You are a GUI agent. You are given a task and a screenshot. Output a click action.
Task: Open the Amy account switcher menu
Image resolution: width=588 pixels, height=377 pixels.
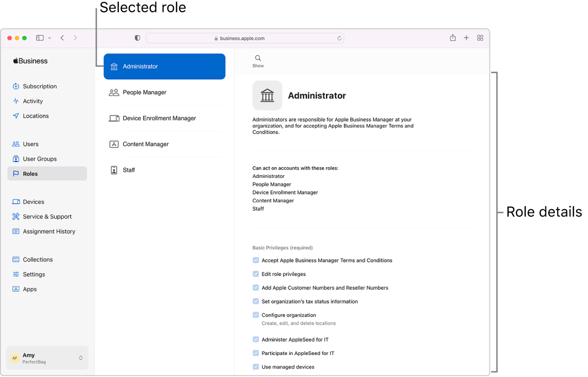tap(47, 358)
